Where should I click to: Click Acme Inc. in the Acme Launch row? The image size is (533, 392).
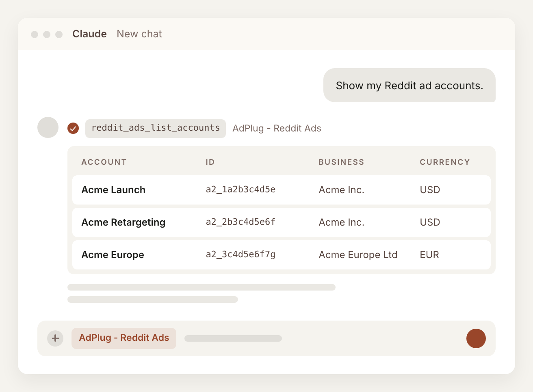(342, 190)
